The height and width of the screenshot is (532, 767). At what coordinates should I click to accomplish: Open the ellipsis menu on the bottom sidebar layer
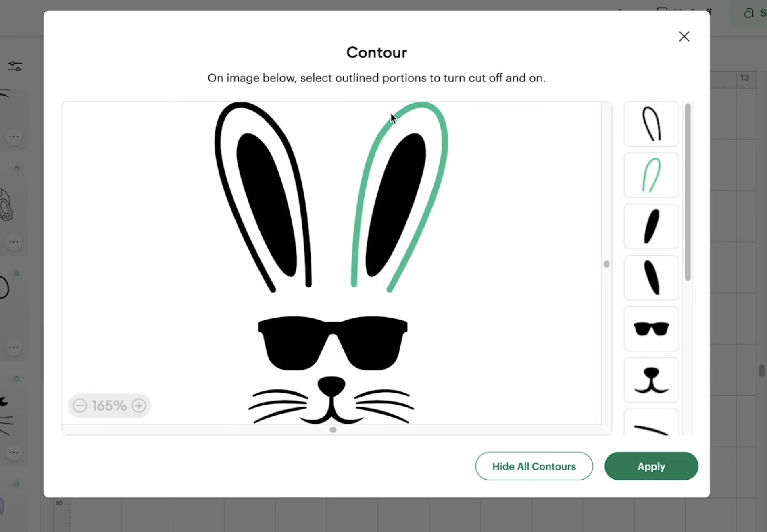pos(13,453)
